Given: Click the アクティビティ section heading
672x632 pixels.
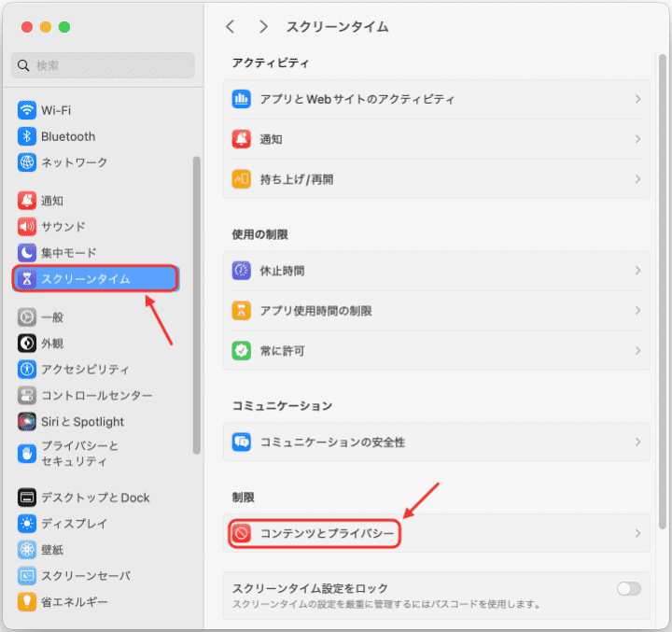Looking at the screenshot, I should click(271, 63).
